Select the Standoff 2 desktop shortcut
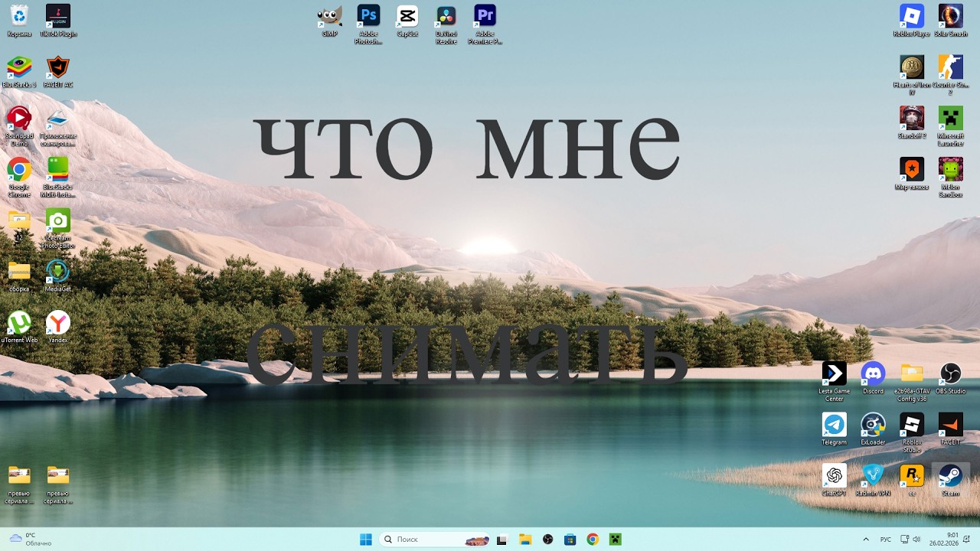The image size is (980, 551). [912, 122]
